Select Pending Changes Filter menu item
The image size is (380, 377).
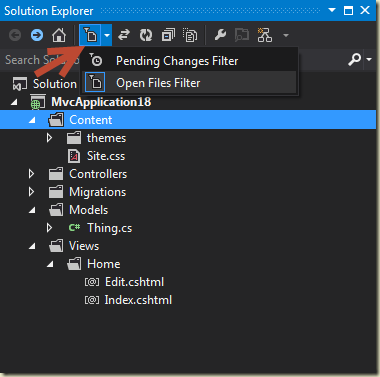(x=190, y=61)
